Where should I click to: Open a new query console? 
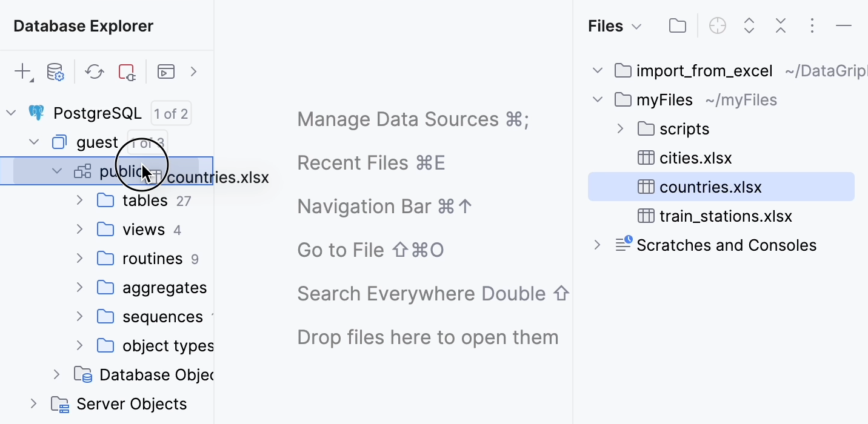tap(165, 71)
